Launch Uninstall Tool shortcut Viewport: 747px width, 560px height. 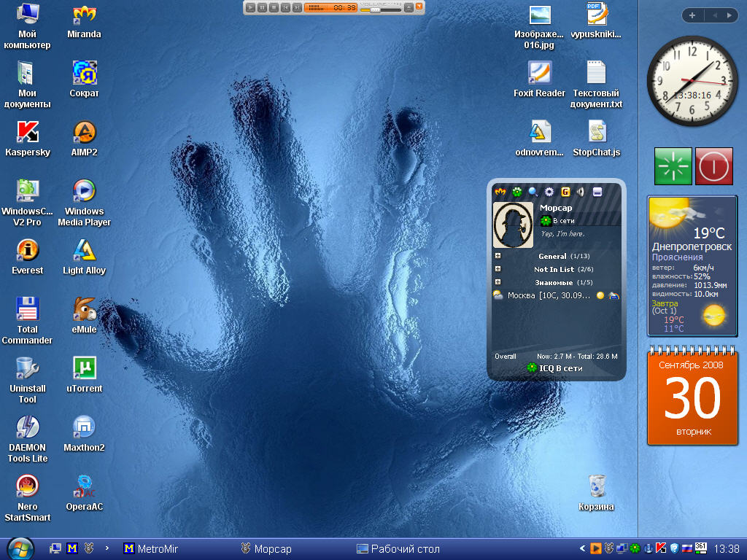(27, 381)
